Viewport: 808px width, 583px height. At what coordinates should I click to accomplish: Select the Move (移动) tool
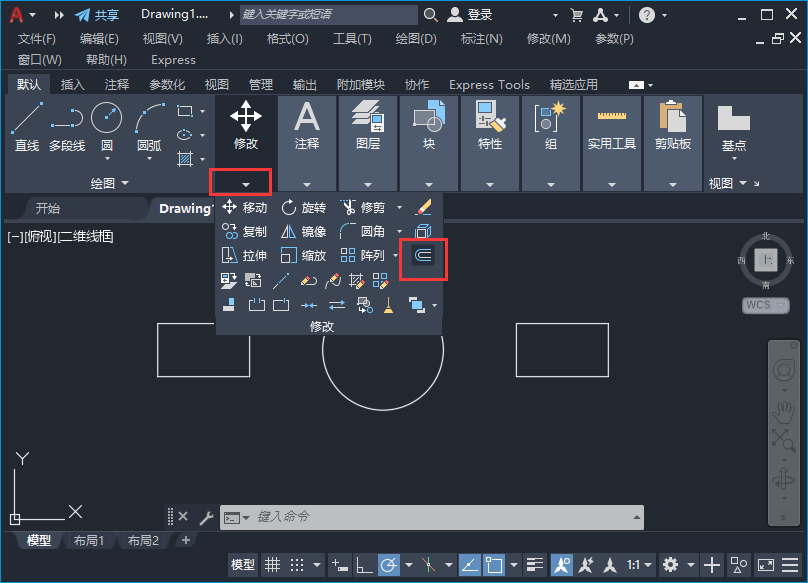tap(244, 208)
